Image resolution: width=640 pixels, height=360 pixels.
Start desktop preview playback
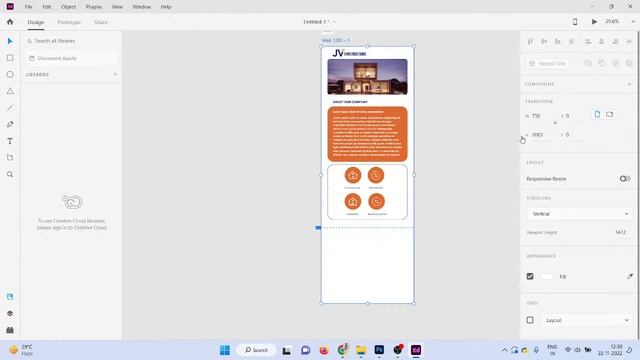click(594, 22)
